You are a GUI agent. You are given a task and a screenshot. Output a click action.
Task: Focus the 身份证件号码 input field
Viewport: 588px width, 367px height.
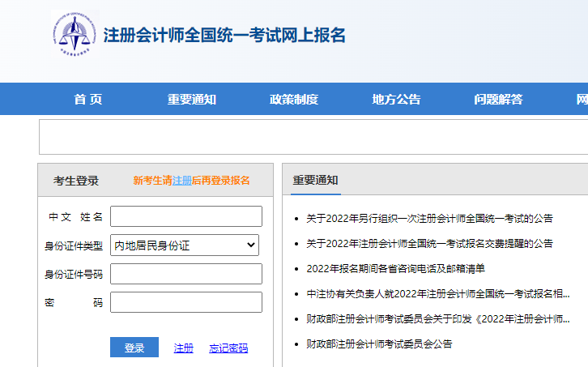click(x=186, y=274)
